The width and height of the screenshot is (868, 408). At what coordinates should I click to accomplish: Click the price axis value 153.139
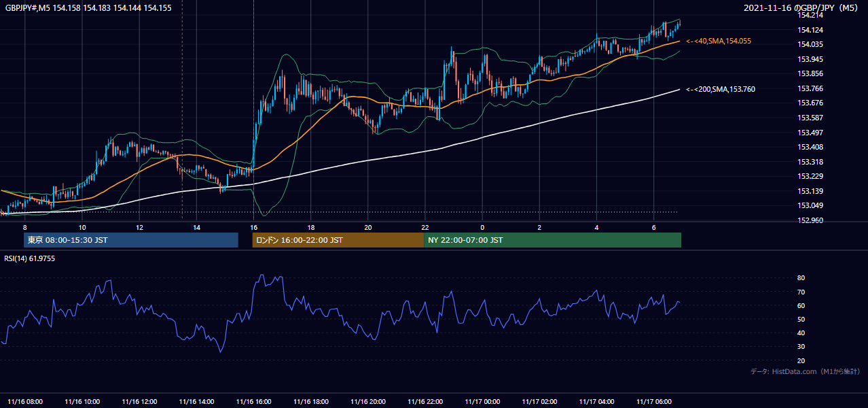point(810,191)
